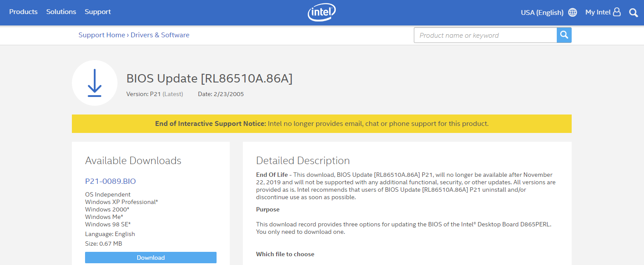Go to Drivers & Software breadcrumb
Screen dimensions: 644x265
(x=160, y=35)
